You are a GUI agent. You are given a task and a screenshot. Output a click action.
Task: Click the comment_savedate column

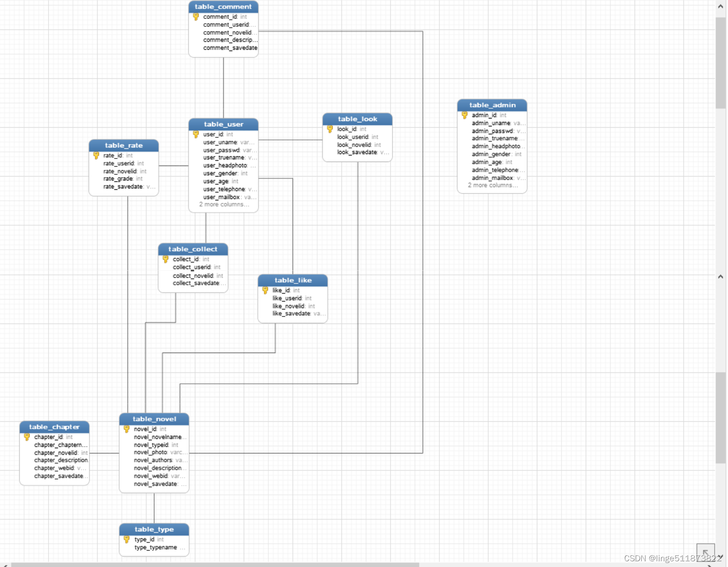click(230, 48)
